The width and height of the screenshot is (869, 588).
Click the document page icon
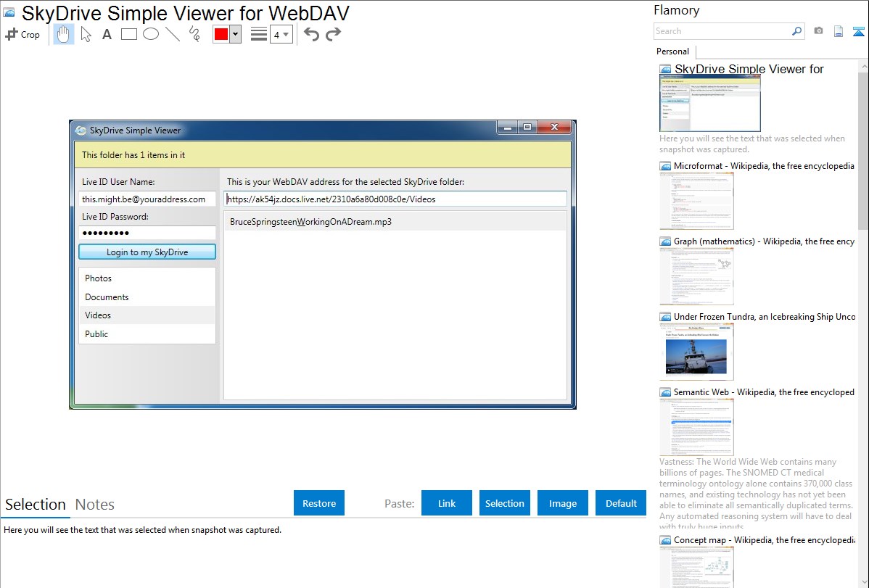(839, 31)
